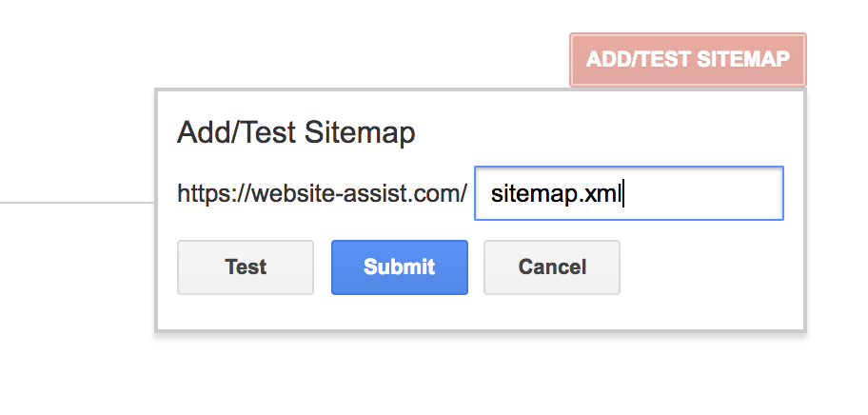868x415 pixels.
Task: Cancel the Add/Test Sitemap dialog
Action: pos(552,267)
